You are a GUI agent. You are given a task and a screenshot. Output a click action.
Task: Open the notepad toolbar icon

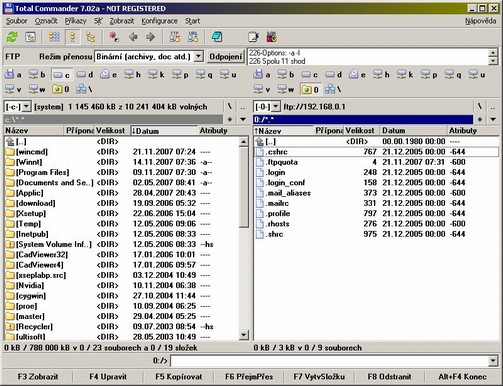254,37
